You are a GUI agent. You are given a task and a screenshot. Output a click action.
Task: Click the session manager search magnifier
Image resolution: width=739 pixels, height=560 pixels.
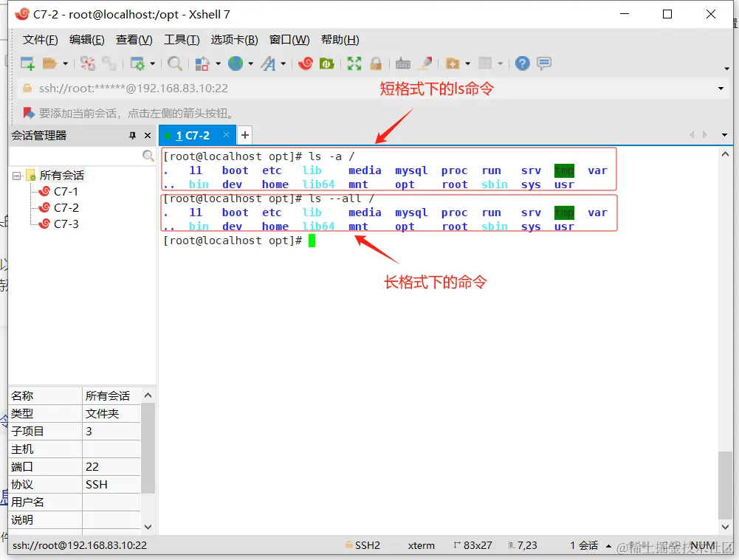tap(148, 156)
